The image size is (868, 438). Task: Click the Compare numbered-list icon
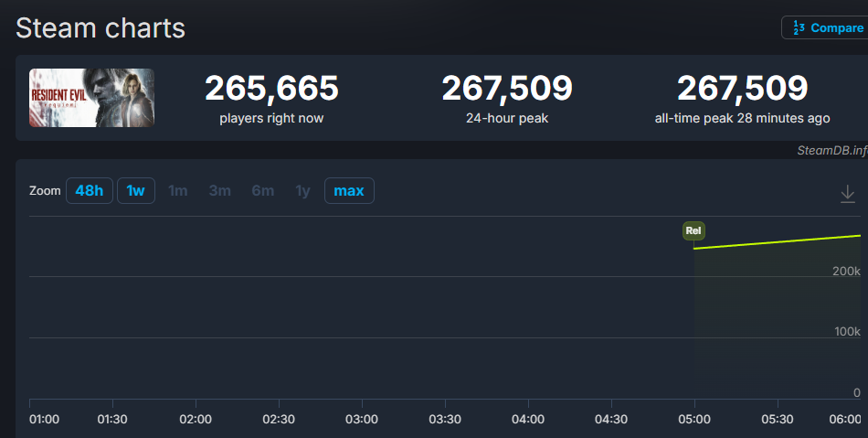799,27
